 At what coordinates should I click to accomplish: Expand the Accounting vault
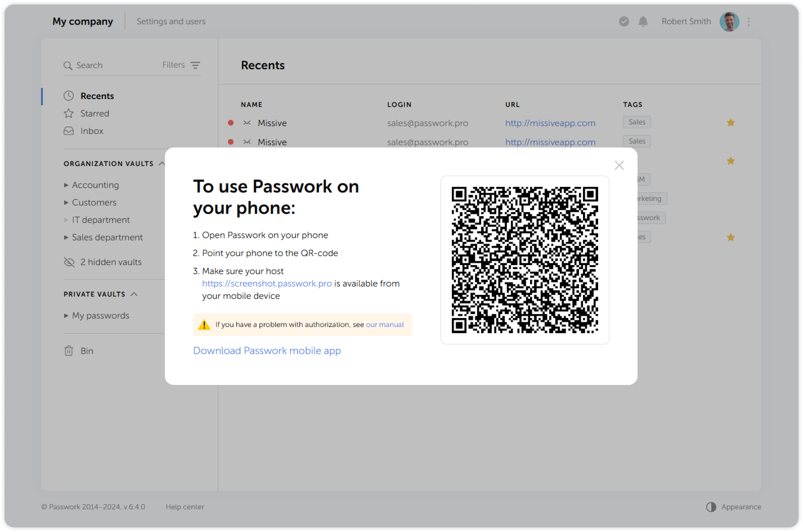[67, 185]
